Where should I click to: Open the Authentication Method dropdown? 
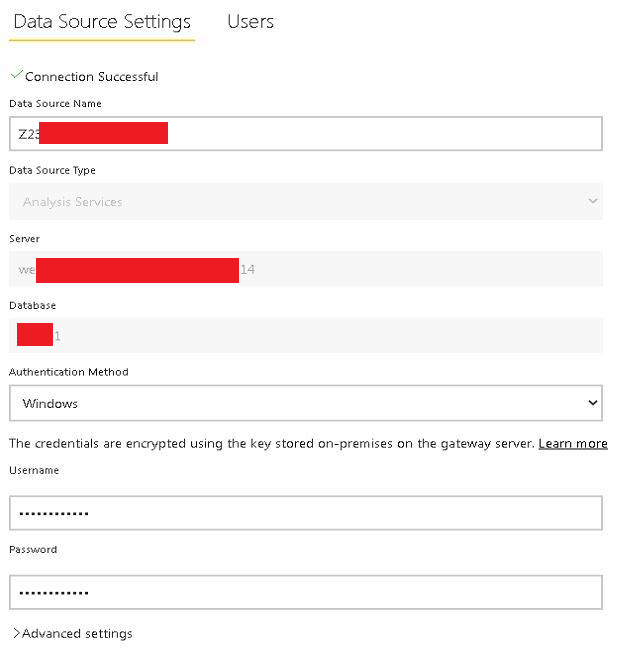click(306, 403)
